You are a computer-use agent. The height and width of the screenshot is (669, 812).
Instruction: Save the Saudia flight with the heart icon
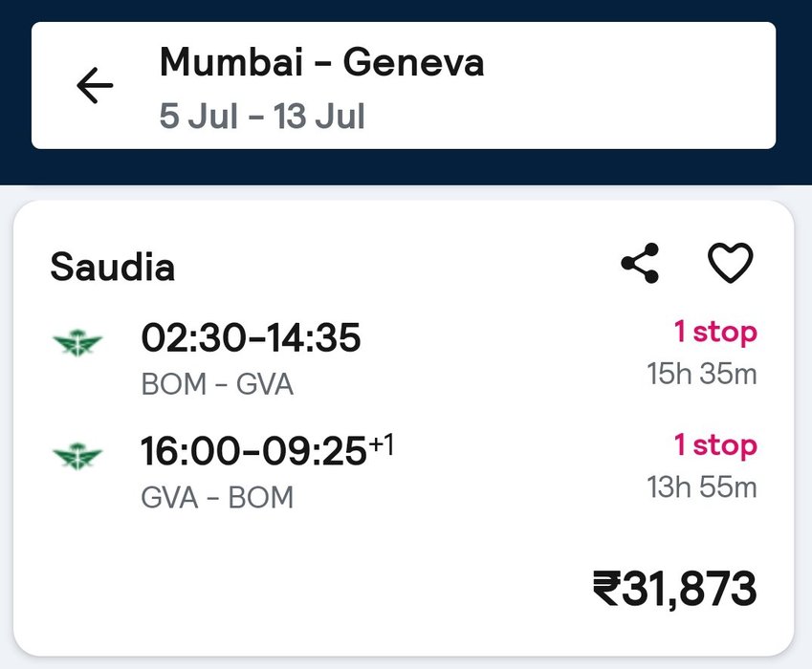point(730,263)
